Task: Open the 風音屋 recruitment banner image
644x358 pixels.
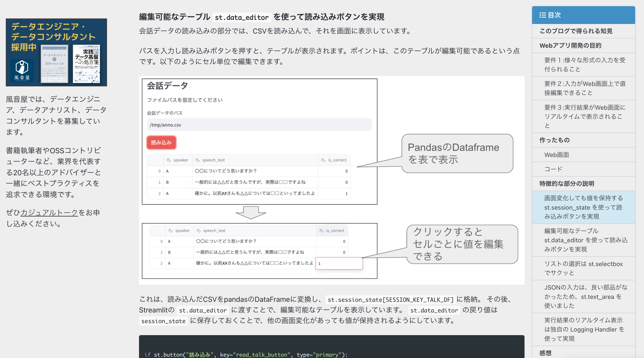Action: pyautogui.click(x=56, y=52)
